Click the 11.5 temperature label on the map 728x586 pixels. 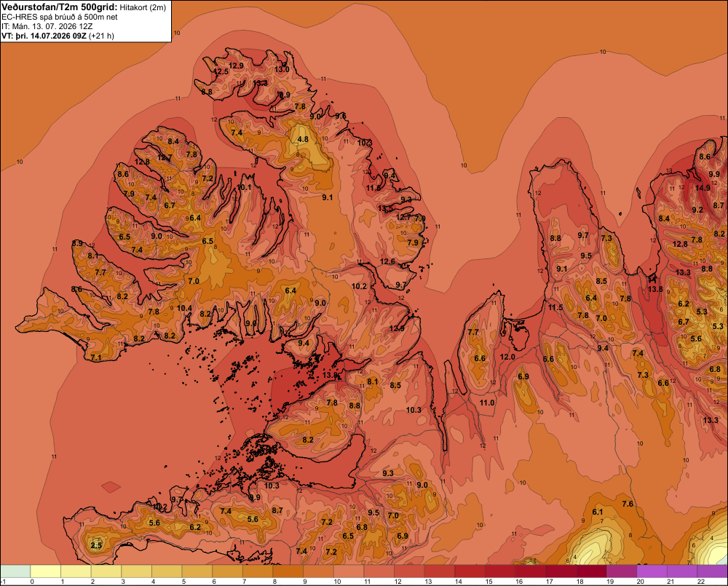point(555,307)
